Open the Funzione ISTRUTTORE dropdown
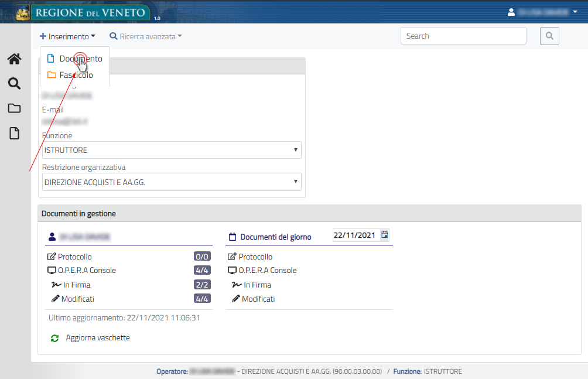This screenshot has height=379, width=588. (172, 150)
